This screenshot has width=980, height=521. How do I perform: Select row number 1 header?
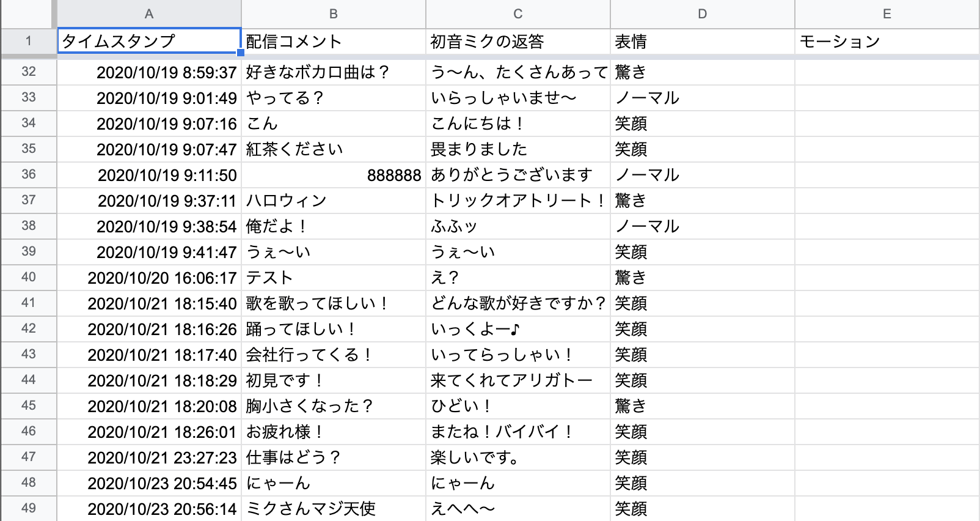29,41
